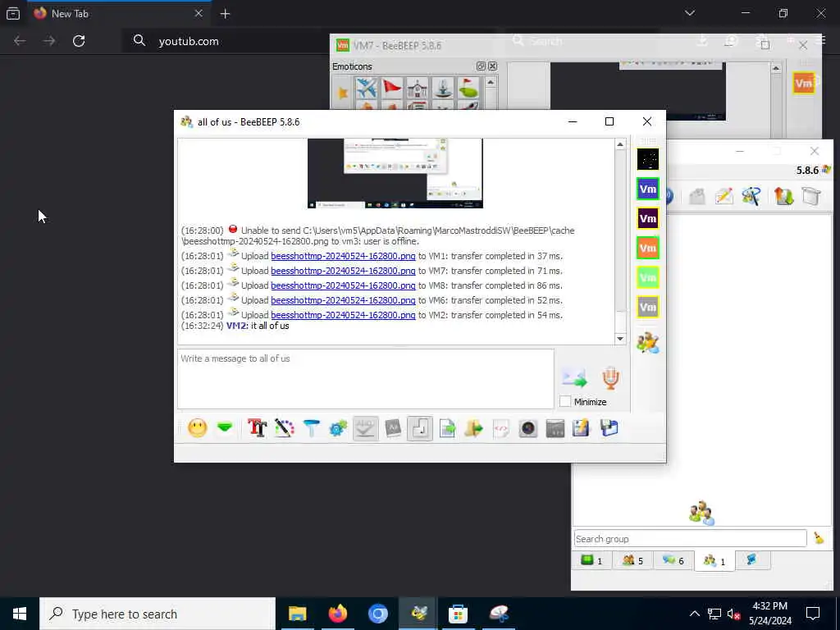Open chat settings blue gears icon
The image size is (840, 630).
338,428
